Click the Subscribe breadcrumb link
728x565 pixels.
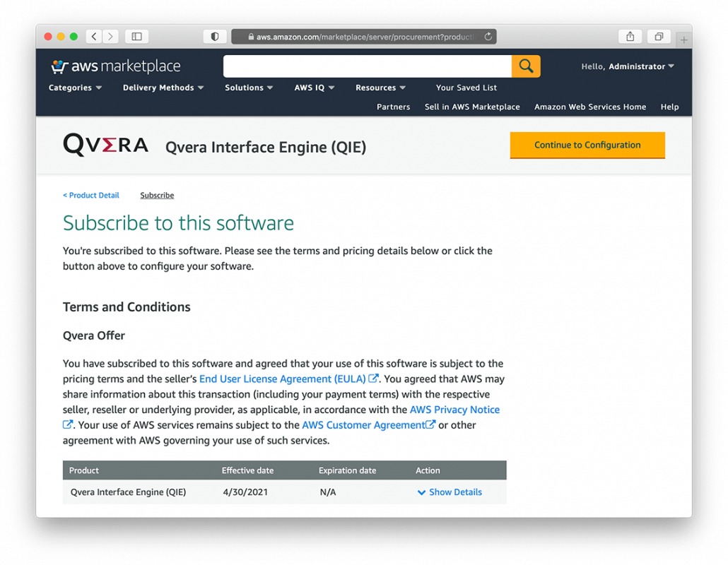click(157, 196)
